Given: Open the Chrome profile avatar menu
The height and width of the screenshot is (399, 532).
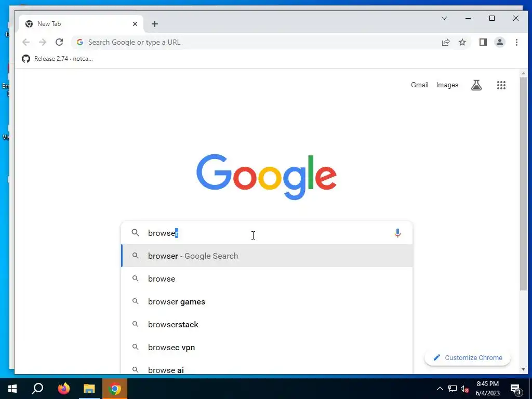Looking at the screenshot, I should (499, 42).
